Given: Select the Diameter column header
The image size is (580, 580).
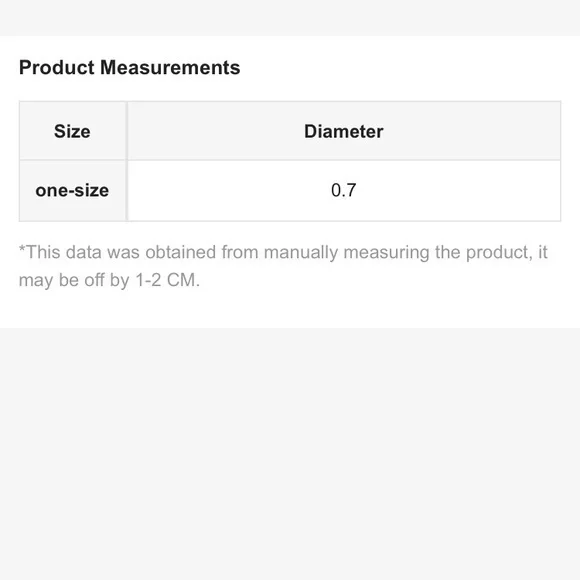Looking at the screenshot, I should tap(344, 131).
